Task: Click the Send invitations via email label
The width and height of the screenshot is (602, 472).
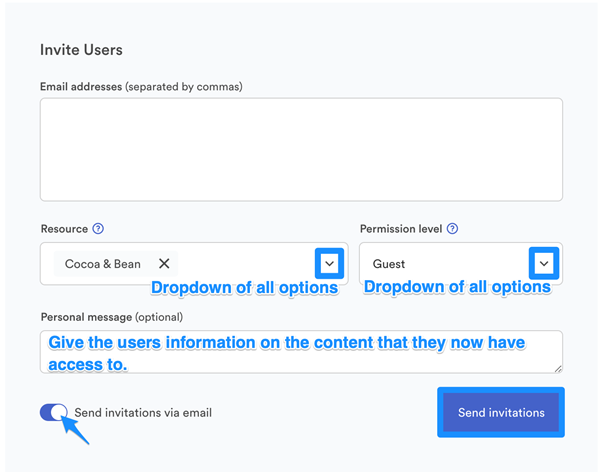Action: 143,413
